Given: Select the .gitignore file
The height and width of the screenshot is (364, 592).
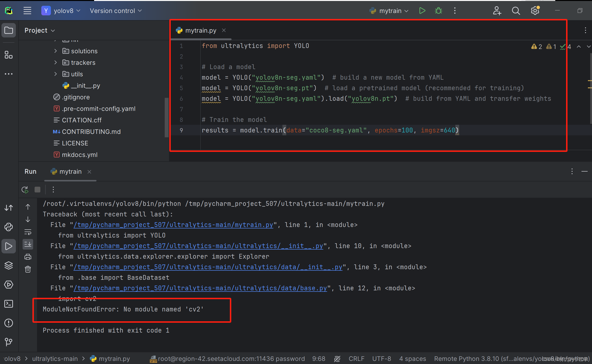Looking at the screenshot, I should (x=71, y=97).
